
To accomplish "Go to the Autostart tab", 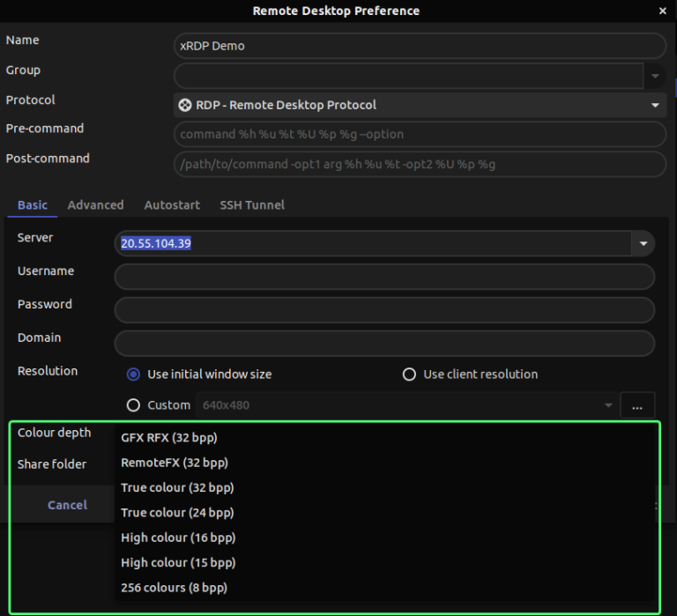I will point(172,204).
